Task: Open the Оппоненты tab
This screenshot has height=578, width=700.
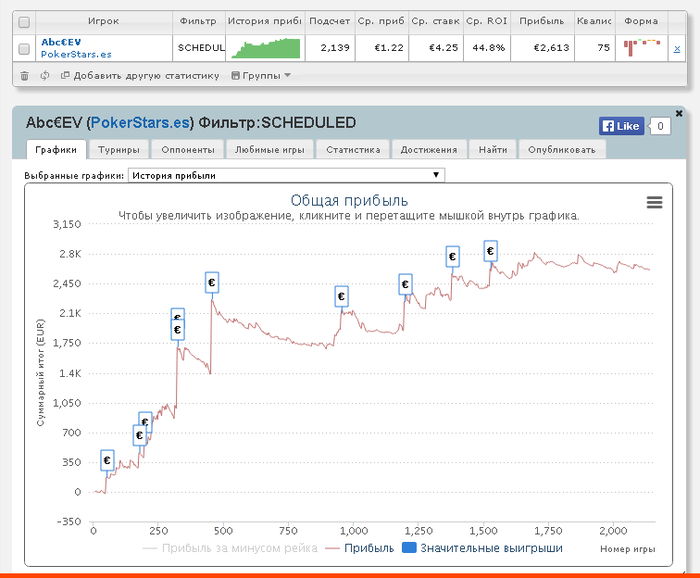Action: (188, 150)
